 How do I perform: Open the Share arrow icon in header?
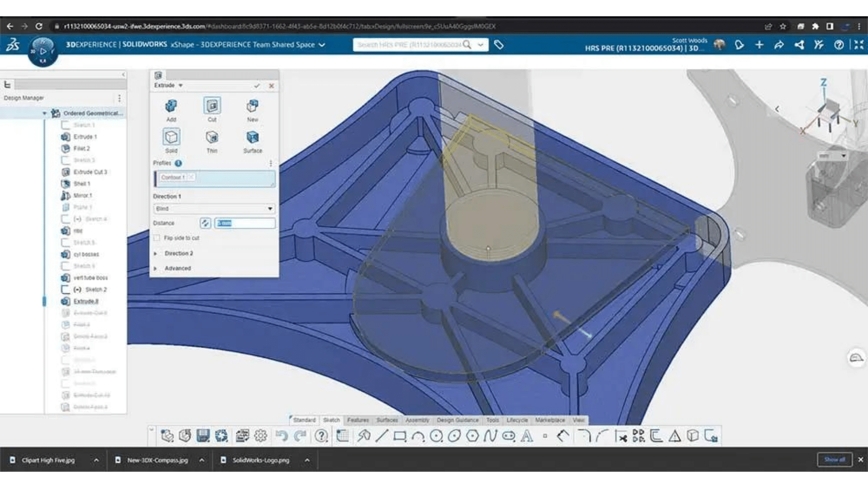point(779,45)
